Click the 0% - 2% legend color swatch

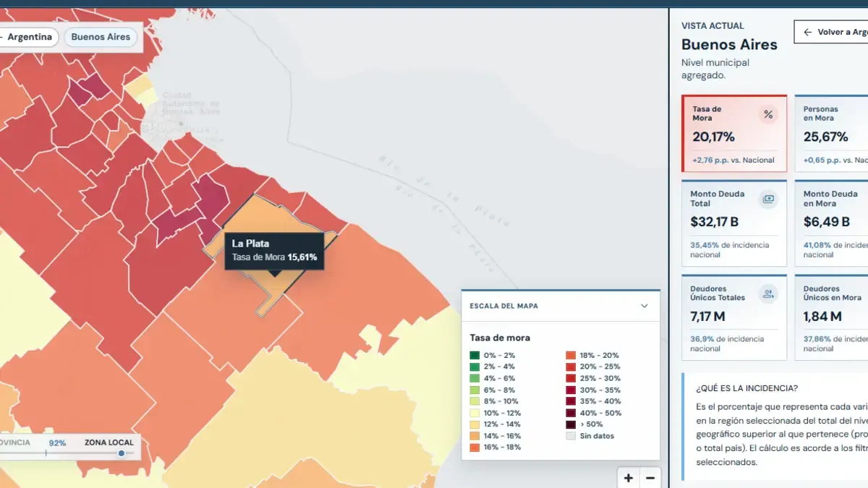(x=475, y=355)
